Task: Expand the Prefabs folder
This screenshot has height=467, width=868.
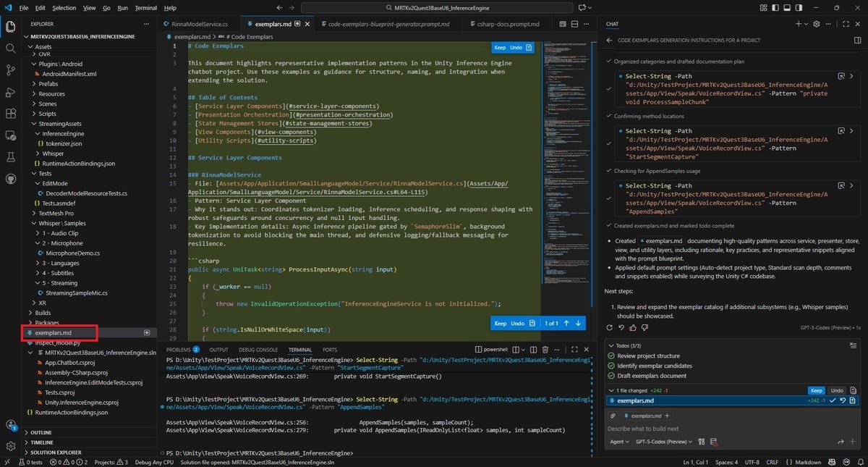Action: click(x=48, y=84)
